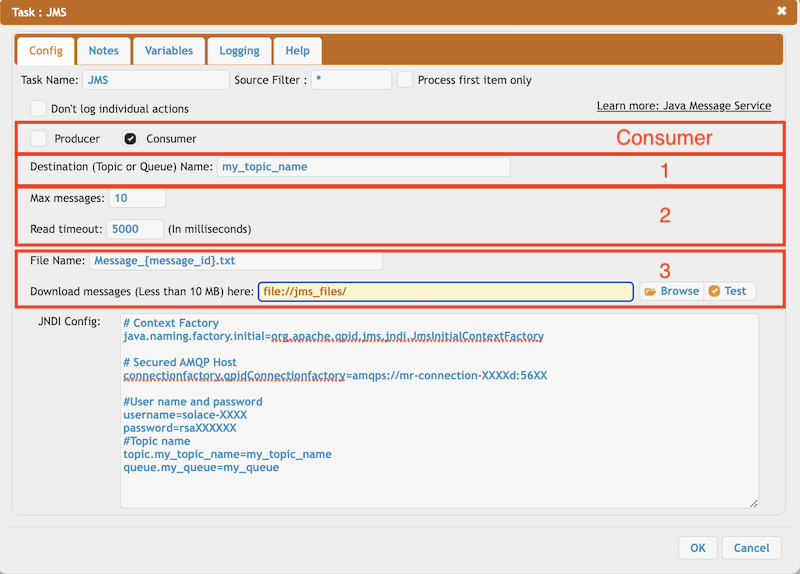
Task: Click into the Task Name field
Action: click(156, 80)
